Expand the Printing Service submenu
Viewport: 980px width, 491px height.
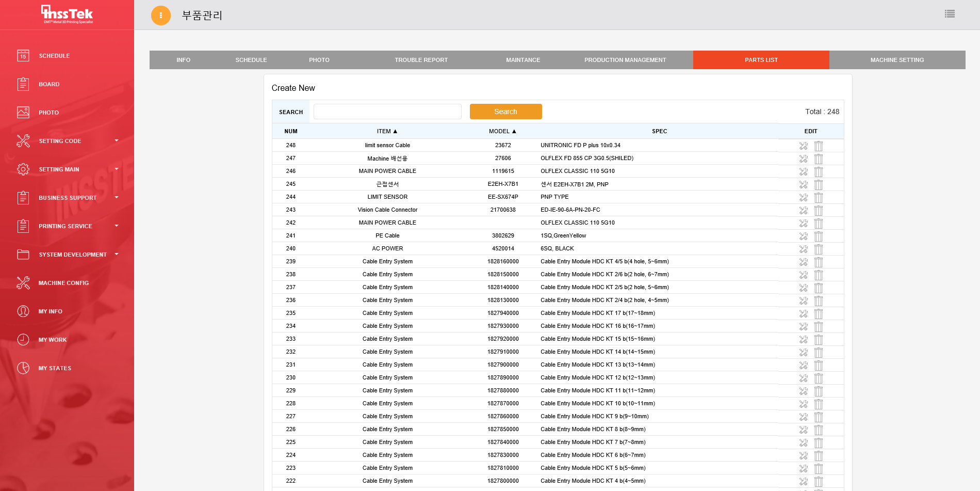(x=117, y=226)
